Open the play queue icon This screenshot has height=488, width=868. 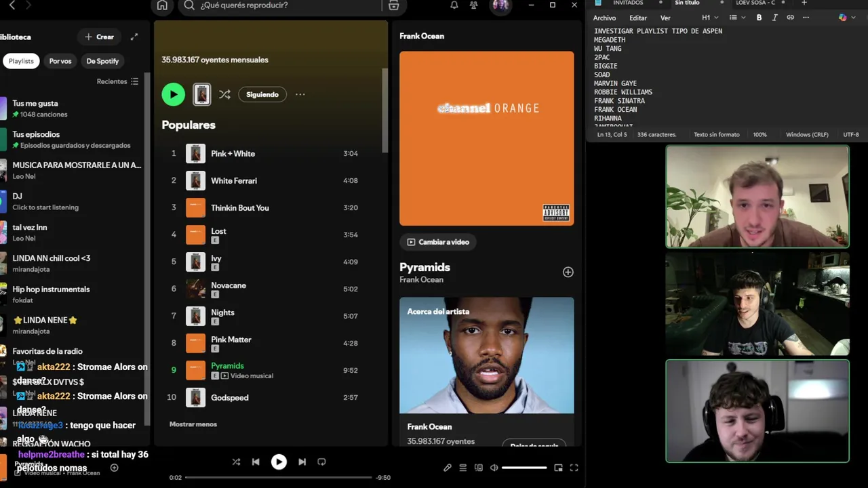pyautogui.click(x=463, y=468)
